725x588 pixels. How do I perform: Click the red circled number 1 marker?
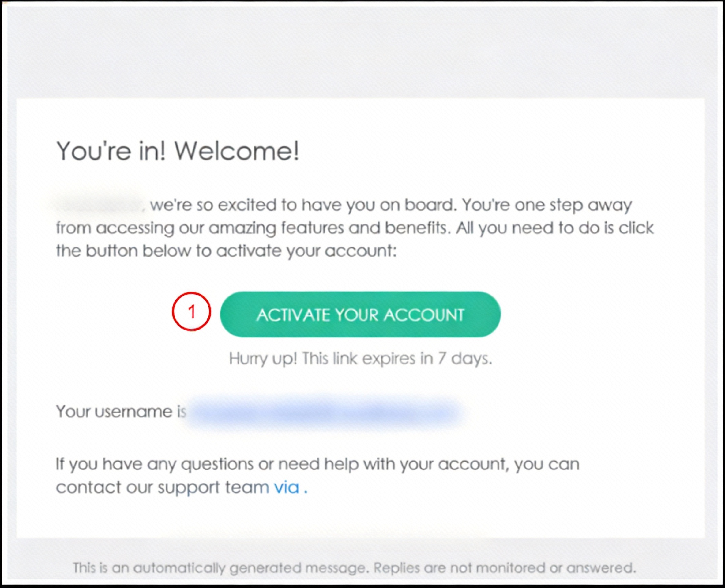click(191, 312)
